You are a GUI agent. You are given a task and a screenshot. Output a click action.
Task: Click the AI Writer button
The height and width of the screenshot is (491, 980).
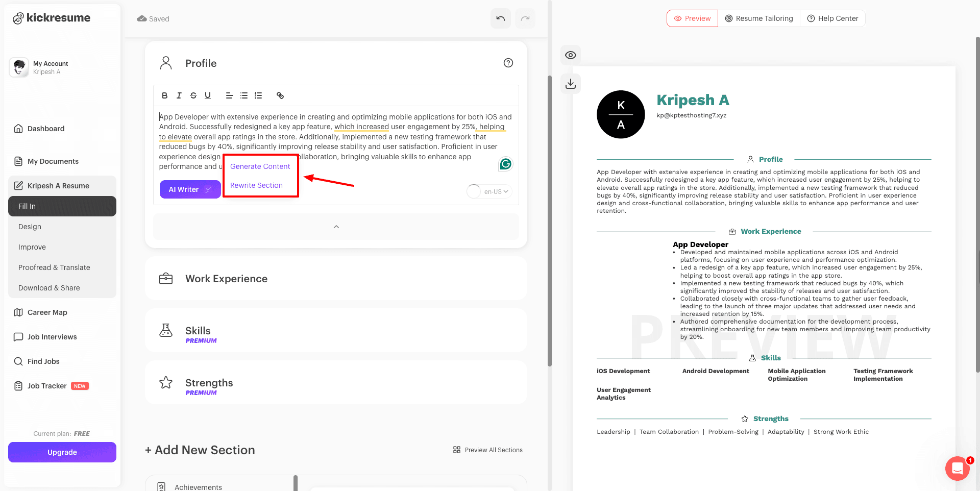190,189
